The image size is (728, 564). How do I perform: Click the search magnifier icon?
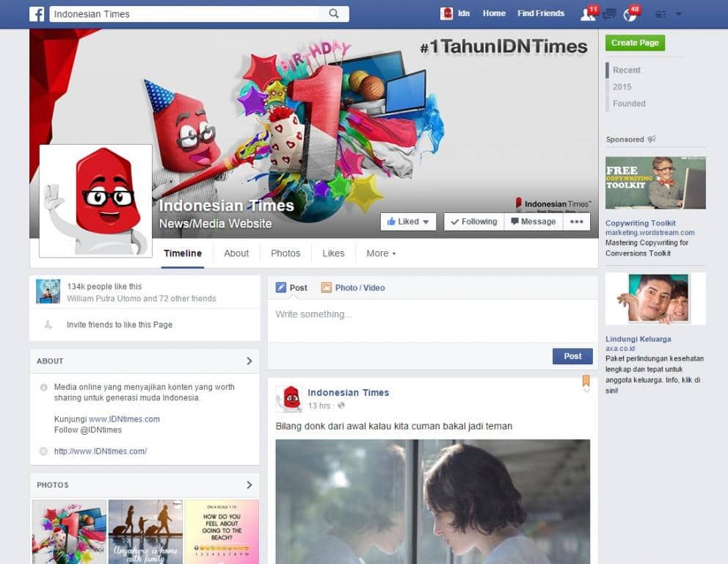pos(334,13)
